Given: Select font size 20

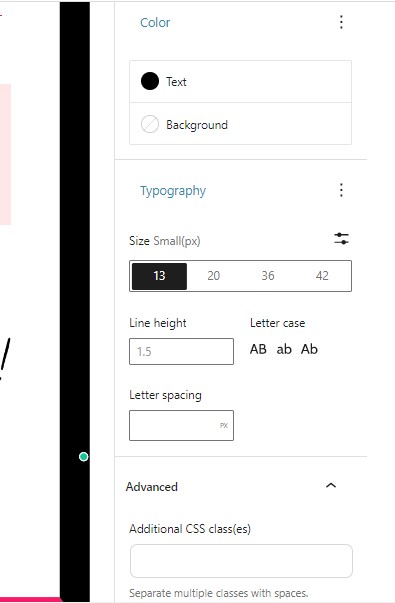Looking at the screenshot, I should (x=213, y=276).
